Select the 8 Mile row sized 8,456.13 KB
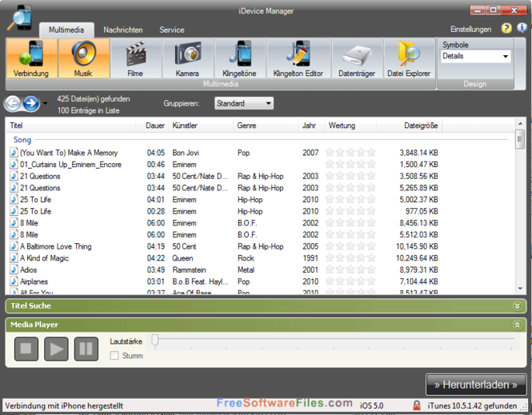The height and width of the screenshot is (415, 532). (x=224, y=223)
